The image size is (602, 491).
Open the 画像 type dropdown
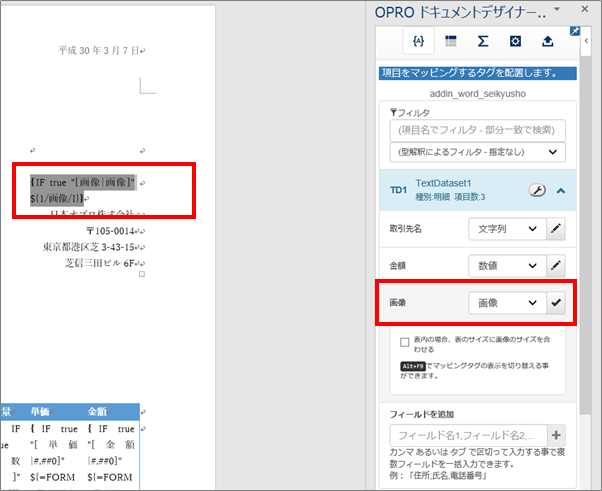[505, 303]
